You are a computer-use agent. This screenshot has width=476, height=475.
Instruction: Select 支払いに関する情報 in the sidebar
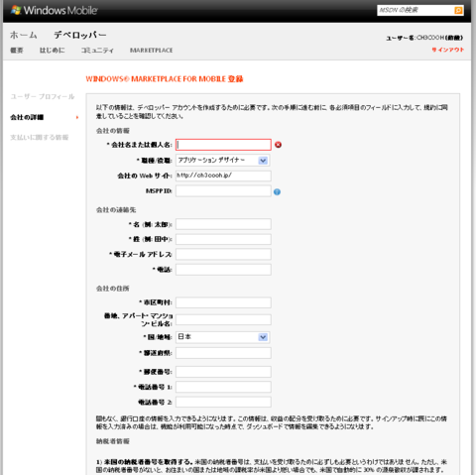tap(40, 137)
